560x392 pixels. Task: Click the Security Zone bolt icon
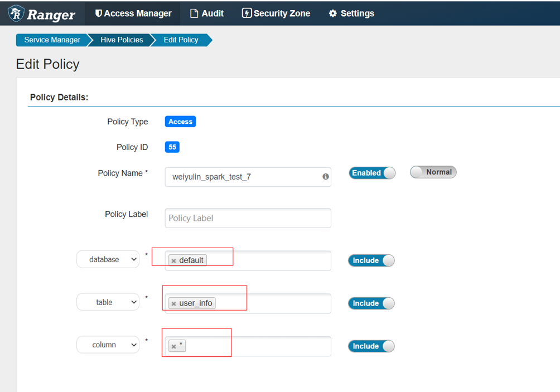click(x=247, y=13)
